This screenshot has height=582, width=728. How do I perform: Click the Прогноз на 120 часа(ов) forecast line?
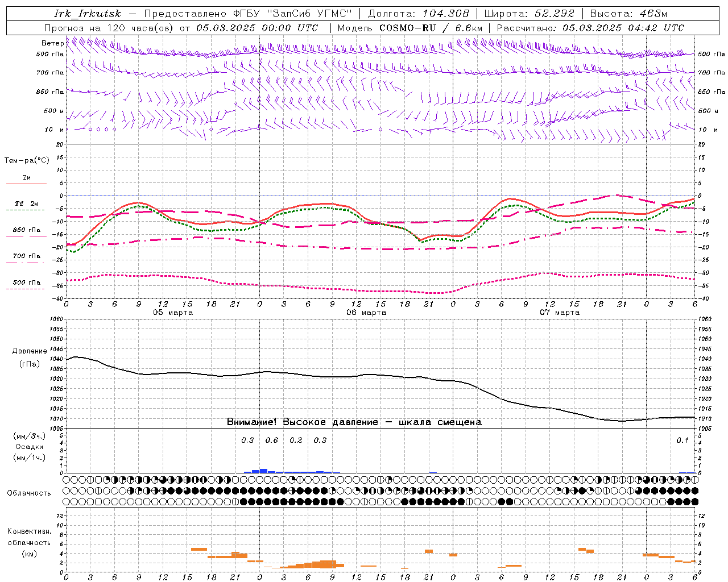pyautogui.click(x=180, y=28)
